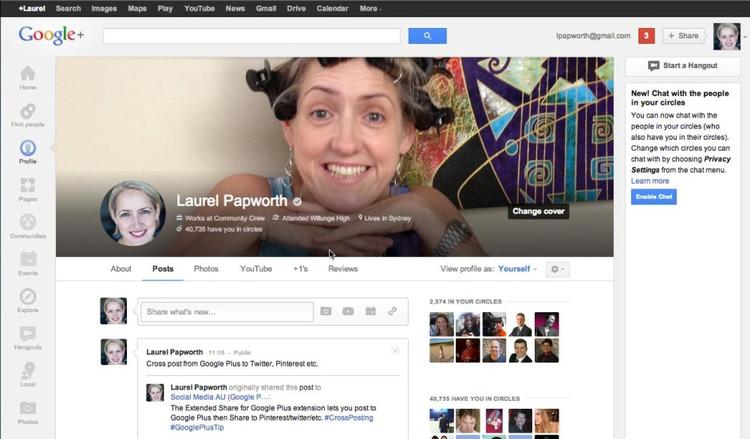Click +Laurel in the top bar
Image resolution: width=750 pixels, height=439 pixels.
coord(32,9)
